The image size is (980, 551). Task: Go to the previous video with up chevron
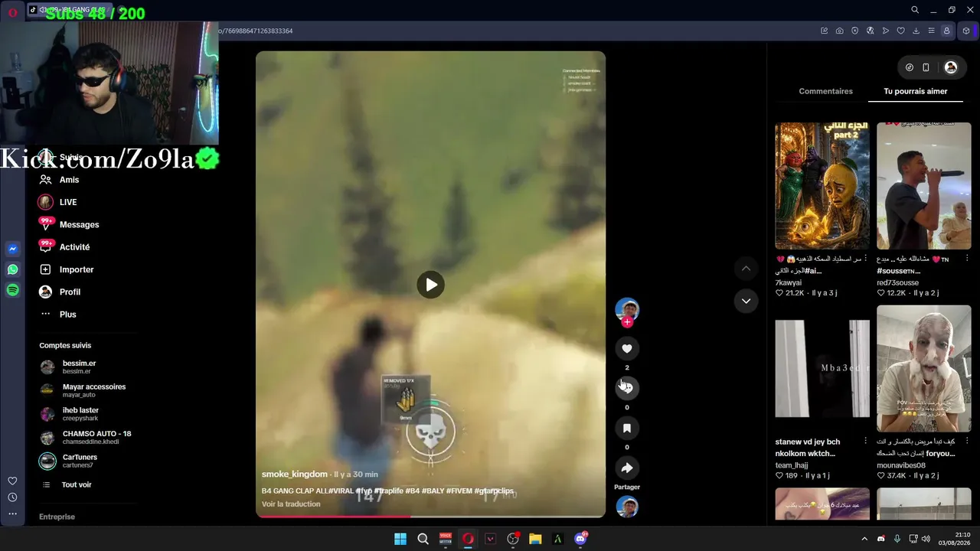tap(746, 268)
